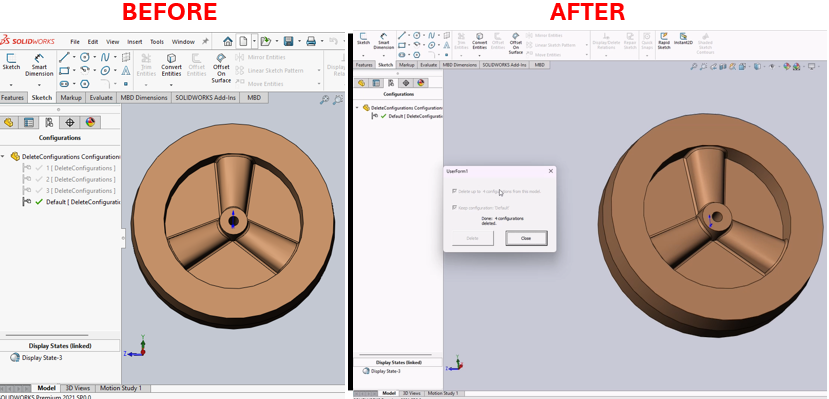This screenshot has height=399, width=829.
Task: Select configuration '2 [ DeleteConfigurations ]' in BEFORE
Action: (69, 180)
